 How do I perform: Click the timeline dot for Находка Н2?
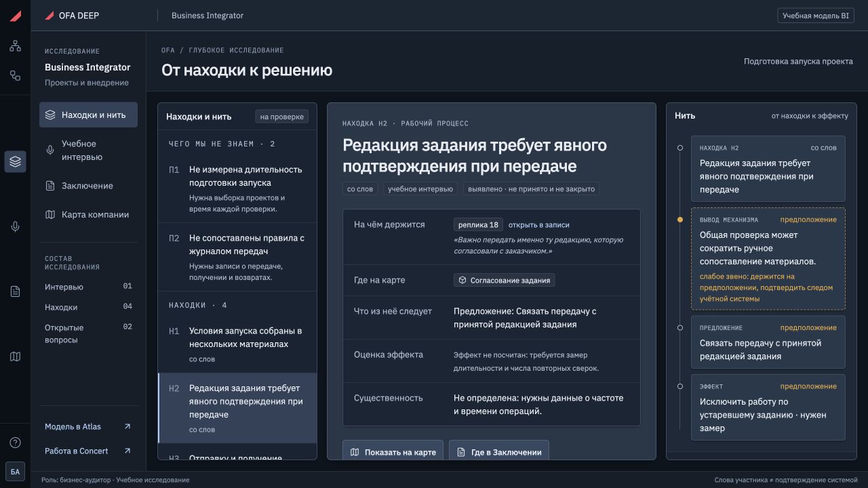[x=680, y=147]
